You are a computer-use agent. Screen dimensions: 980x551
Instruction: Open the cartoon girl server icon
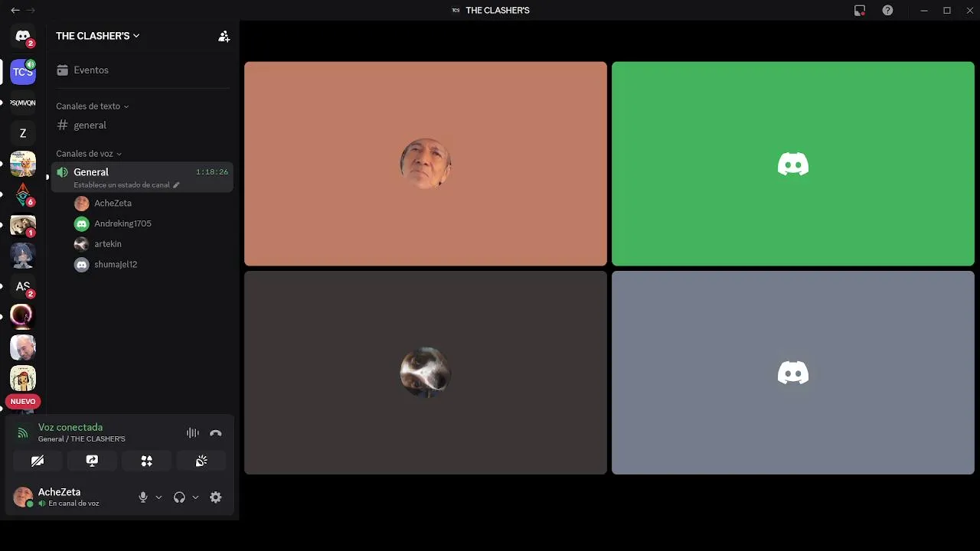(23, 378)
